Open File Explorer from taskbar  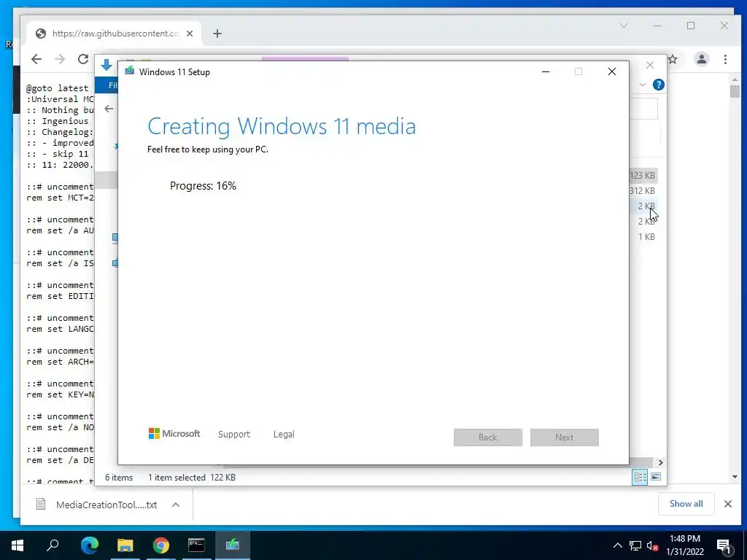[125, 545]
